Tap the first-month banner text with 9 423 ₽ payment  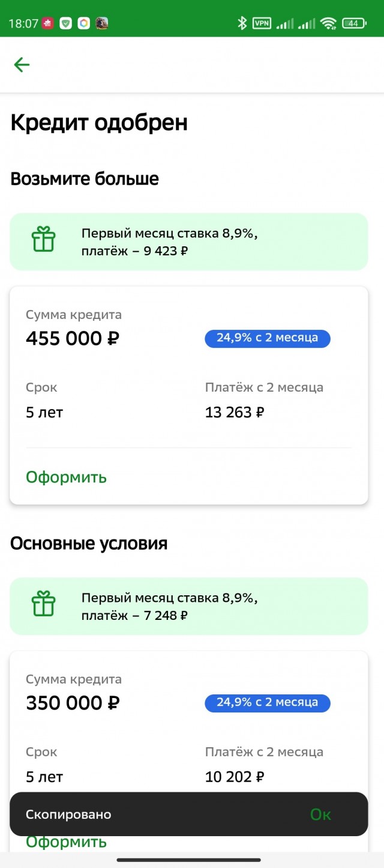(x=169, y=242)
